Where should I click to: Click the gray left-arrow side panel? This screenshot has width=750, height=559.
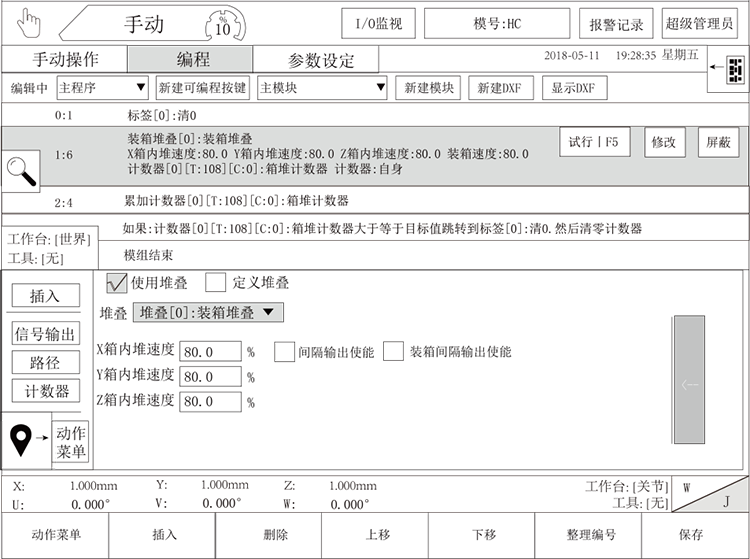(690, 380)
